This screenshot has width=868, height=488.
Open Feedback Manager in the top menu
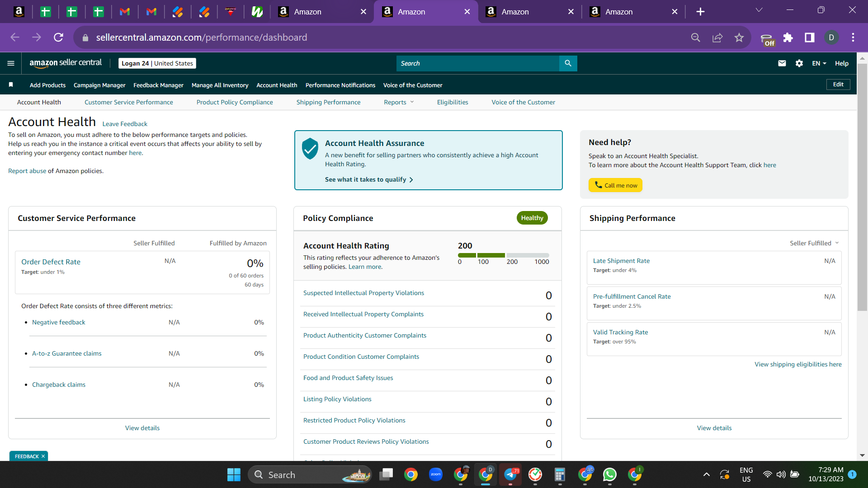[158, 85]
